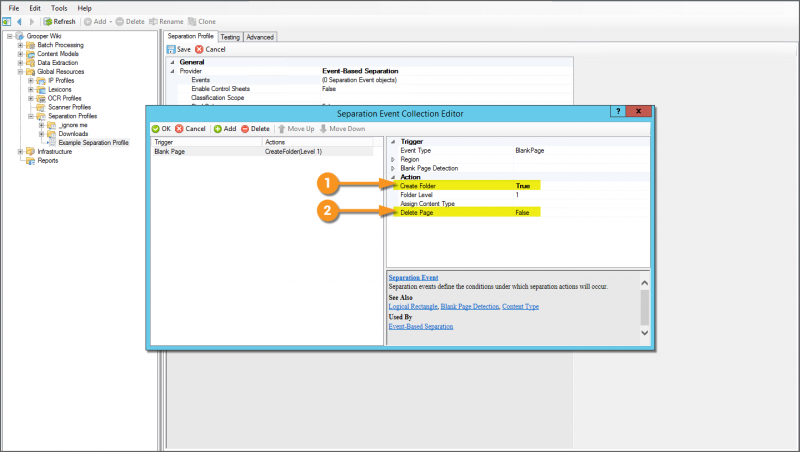Click Cancel next to Save in main panel
This screenshot has height=452, width=800.
pos(210,49)
